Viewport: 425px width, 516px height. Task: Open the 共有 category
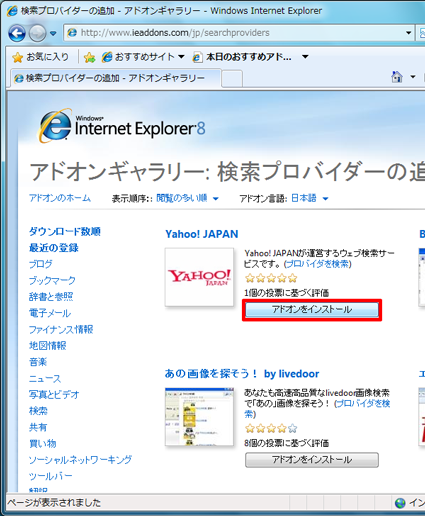click(38, 427)
